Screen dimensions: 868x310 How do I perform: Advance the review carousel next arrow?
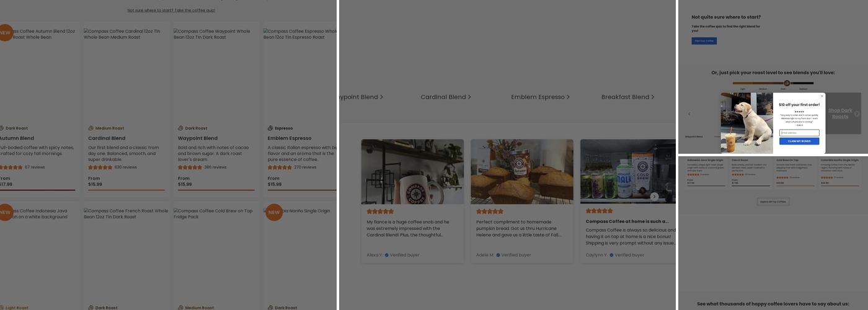[654, 197]
